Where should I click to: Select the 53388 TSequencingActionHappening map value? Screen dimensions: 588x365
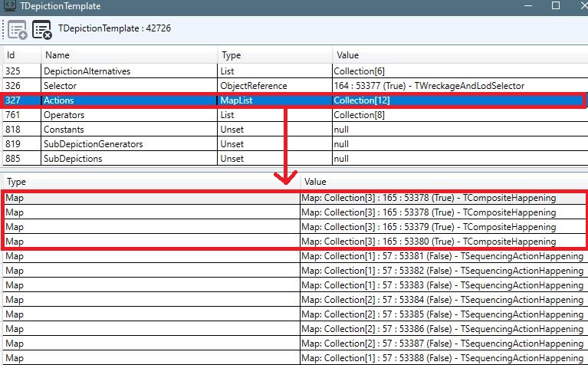(x=444, y=358)
